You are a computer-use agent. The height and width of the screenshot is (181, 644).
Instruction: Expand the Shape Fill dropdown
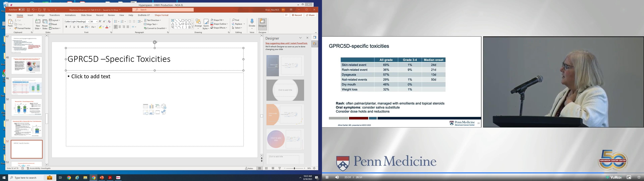pyautogui.click(x=223, y=20)
